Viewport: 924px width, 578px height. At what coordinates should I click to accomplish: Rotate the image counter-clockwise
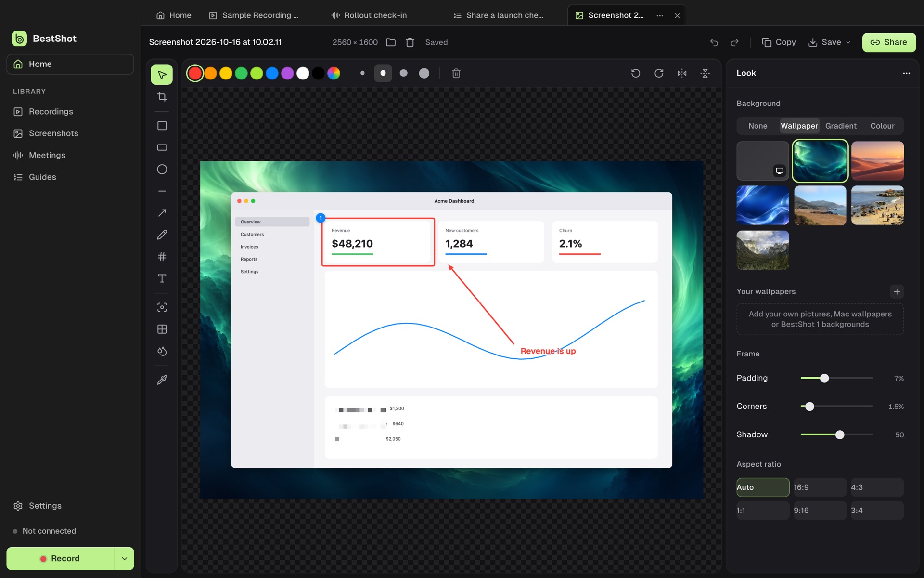point(635,73)
